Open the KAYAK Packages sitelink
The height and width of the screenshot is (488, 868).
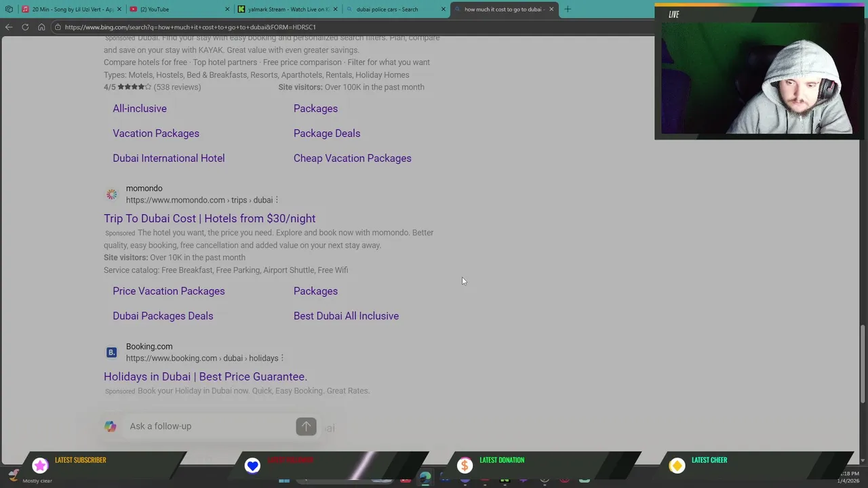click(x=315, y=108)
